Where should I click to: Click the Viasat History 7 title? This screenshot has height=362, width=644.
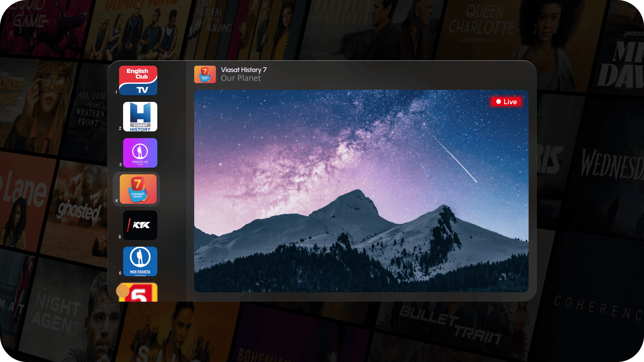[x=244, y=70]
